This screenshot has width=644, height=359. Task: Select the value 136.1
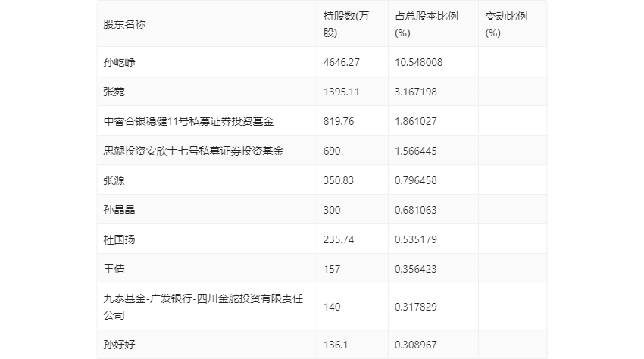coord(336,345)
